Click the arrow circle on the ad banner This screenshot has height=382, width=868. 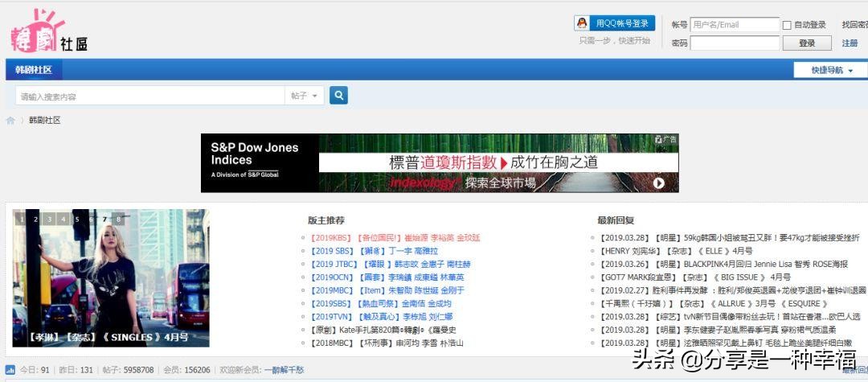(x=658, y=183)
